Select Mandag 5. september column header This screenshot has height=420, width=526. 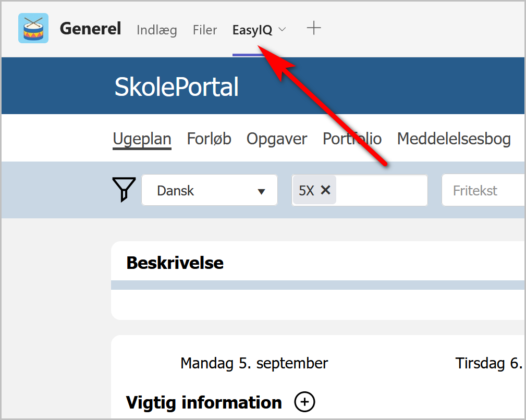(x=254, y=363)
